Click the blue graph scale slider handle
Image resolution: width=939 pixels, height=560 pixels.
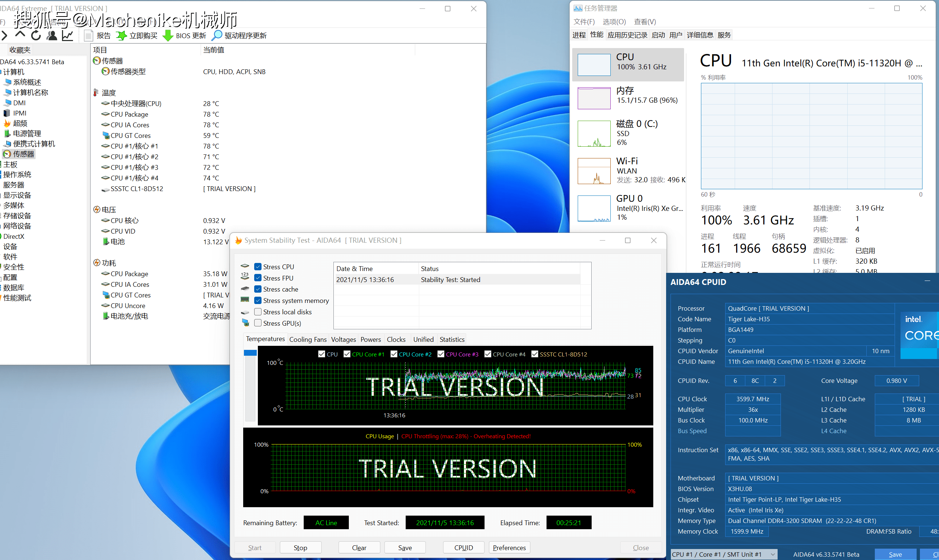pyautogui.click(x=250, y=353)
